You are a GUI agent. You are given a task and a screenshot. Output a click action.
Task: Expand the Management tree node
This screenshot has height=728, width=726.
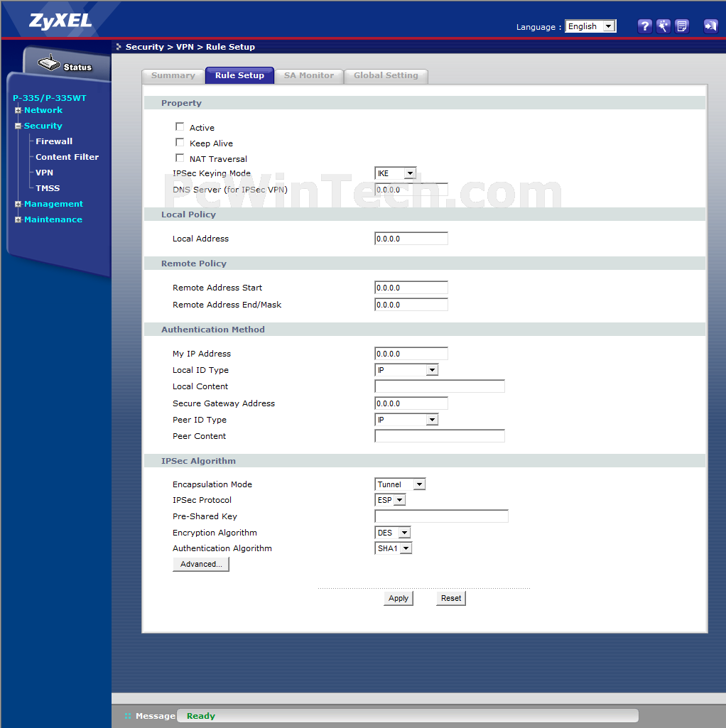[x=18, y=205]
